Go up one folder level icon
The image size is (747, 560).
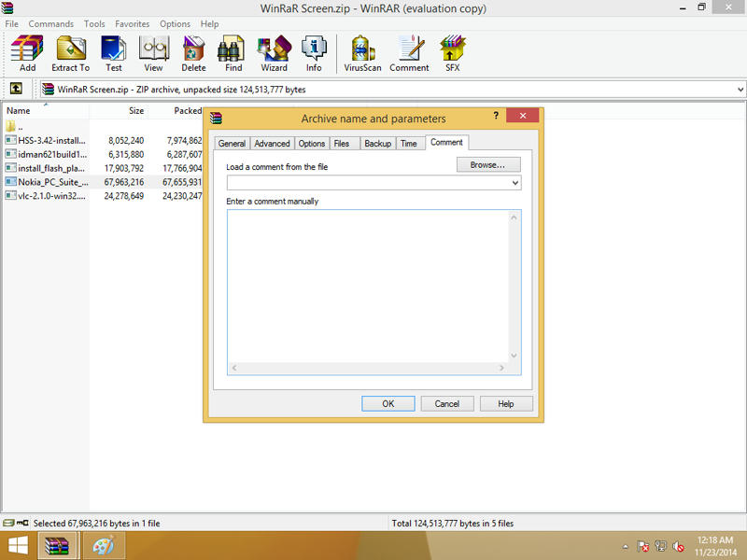point(16,89)
